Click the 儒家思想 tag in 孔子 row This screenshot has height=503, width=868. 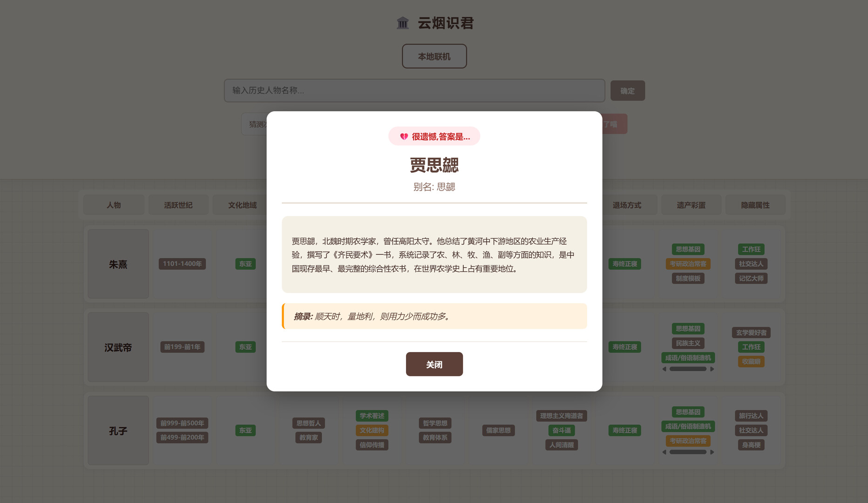[498, 430]
